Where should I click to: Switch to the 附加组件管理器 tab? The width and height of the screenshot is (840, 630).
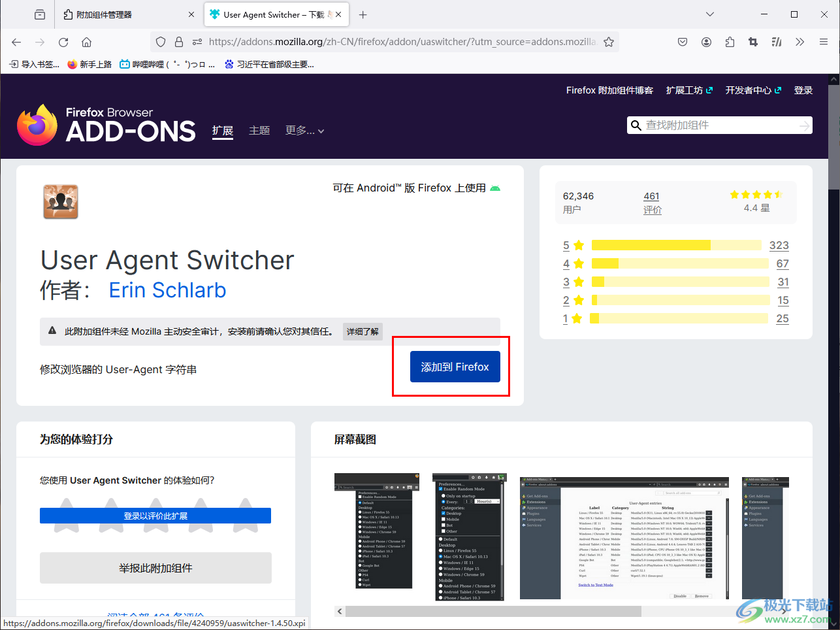129,14
